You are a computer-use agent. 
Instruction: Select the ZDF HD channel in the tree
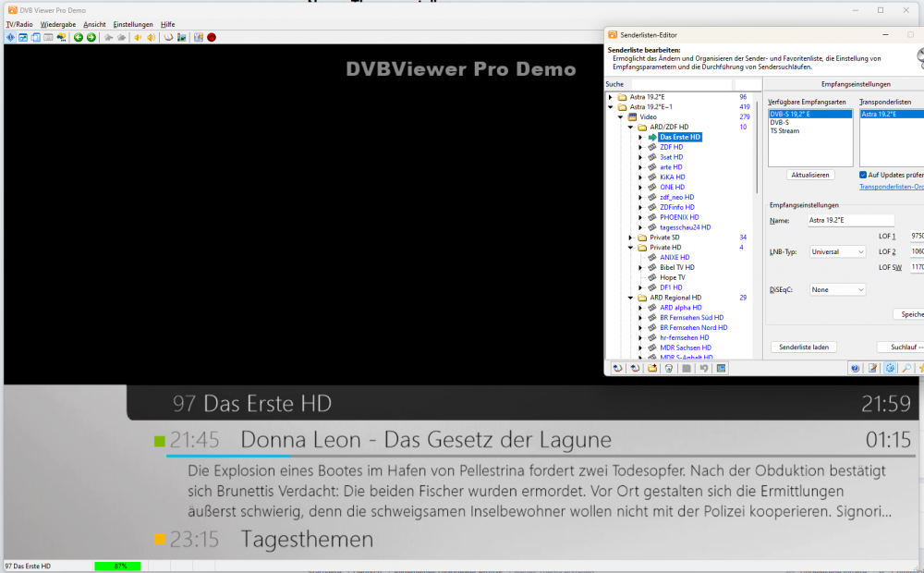(x=671, y=147)
